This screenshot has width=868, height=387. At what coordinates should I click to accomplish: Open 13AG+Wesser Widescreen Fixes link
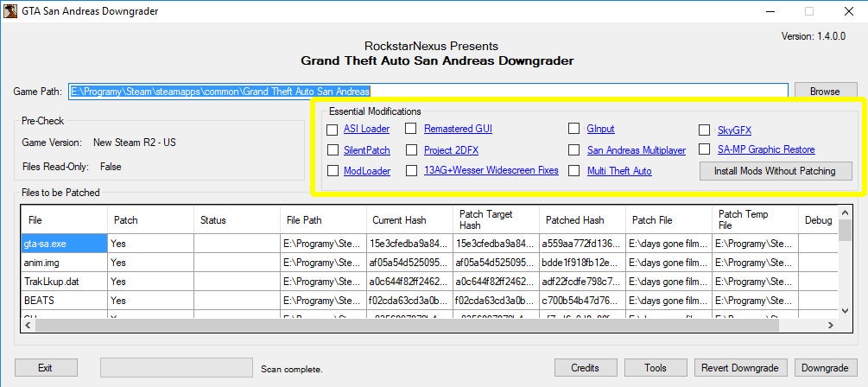pyautogui.click(x=491, y=170)
